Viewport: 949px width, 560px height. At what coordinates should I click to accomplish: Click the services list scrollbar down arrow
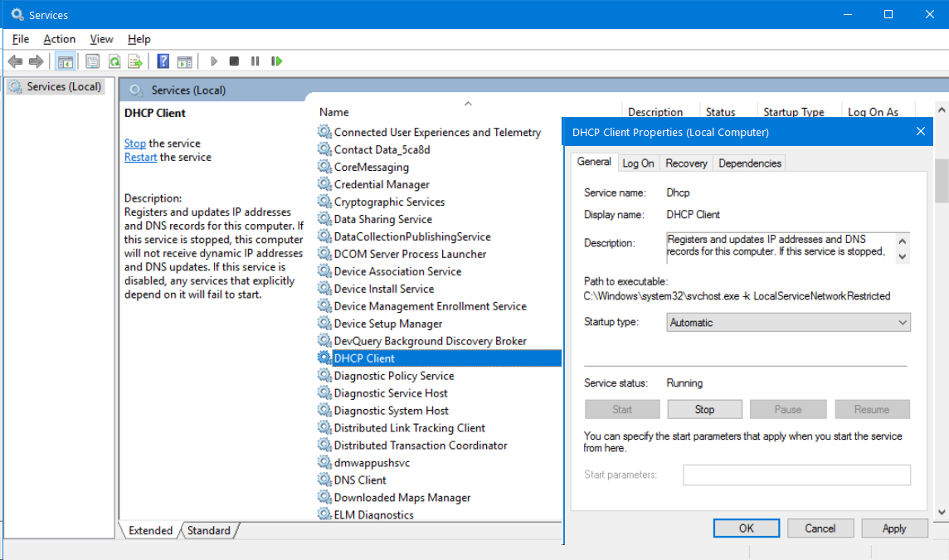tap(942, 512)
